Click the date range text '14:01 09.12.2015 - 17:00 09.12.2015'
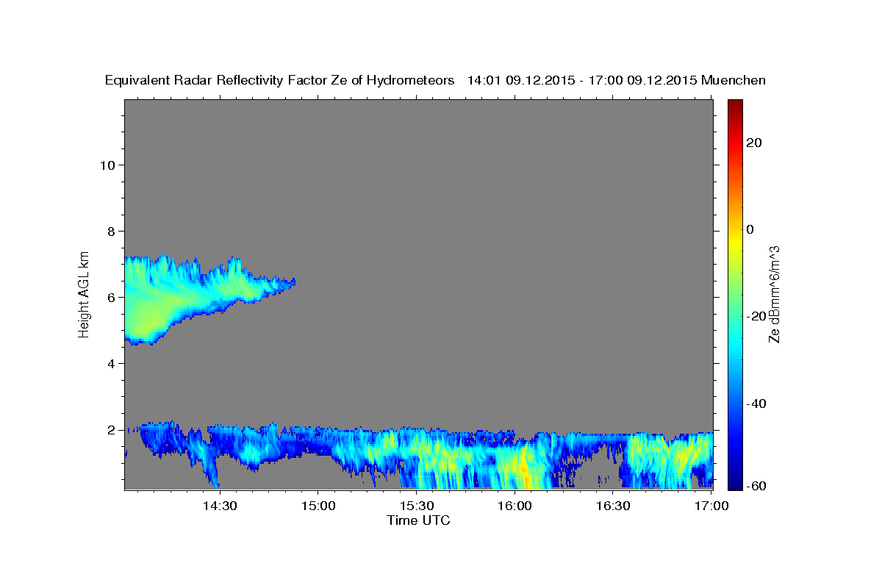 (583, 80)
